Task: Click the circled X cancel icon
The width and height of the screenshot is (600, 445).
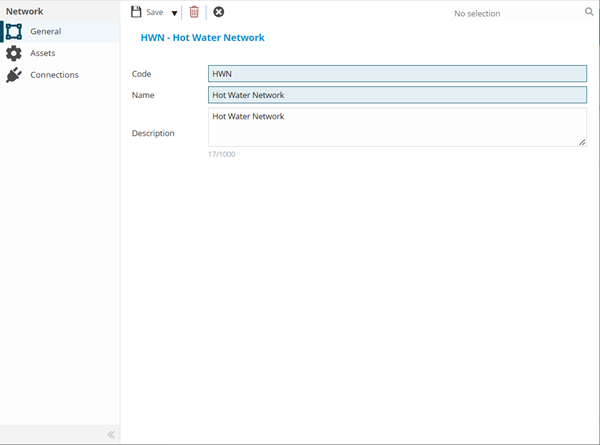Action: coord(219,12)
